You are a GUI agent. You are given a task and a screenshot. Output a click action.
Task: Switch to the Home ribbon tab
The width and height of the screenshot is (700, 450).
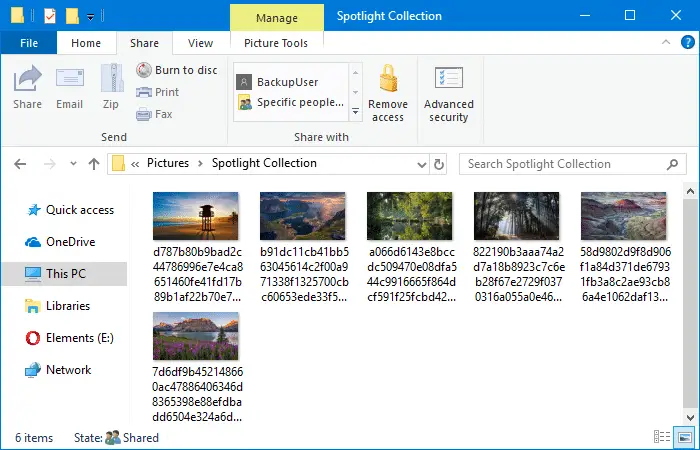pyautogui.click(x=86, y=43)
